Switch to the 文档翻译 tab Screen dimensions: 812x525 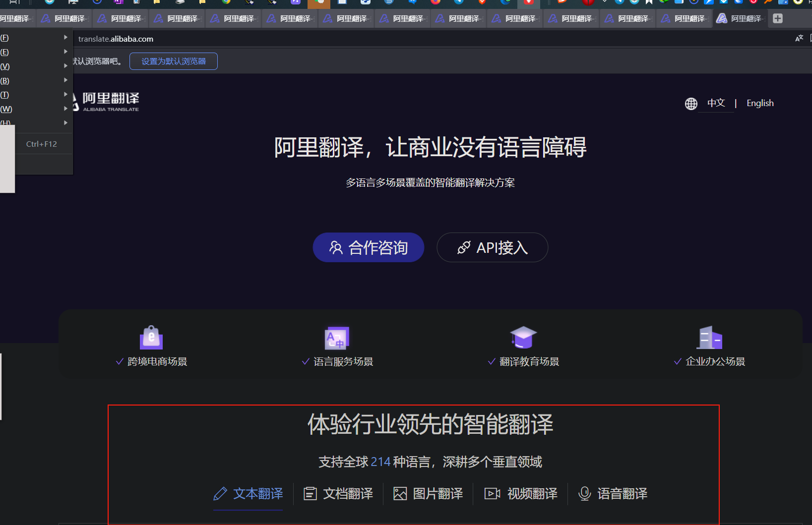338,494
